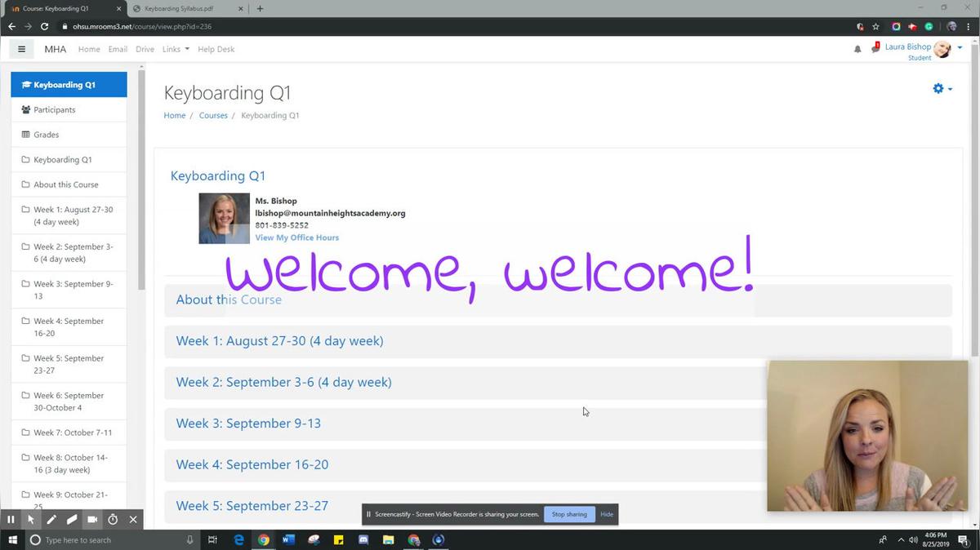Expand the Links dropdown in navbar
This screenshot has height=550, width=980.
point(176,49)
